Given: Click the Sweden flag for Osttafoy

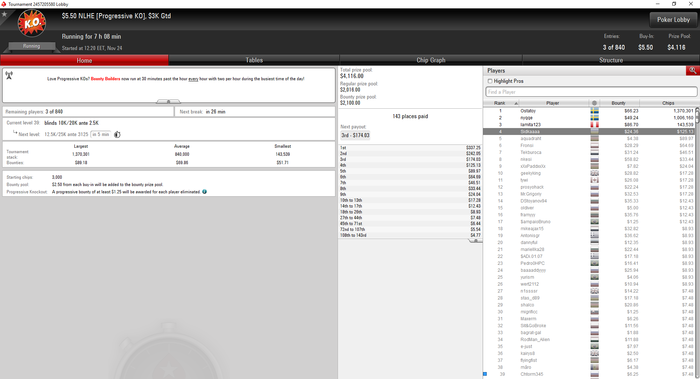Looking at the screenshot, I should tap(594, 111).
